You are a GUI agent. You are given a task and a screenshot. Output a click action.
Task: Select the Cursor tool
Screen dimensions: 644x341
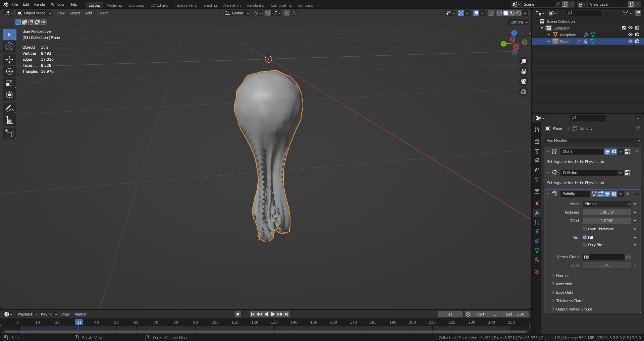[9, 46]
